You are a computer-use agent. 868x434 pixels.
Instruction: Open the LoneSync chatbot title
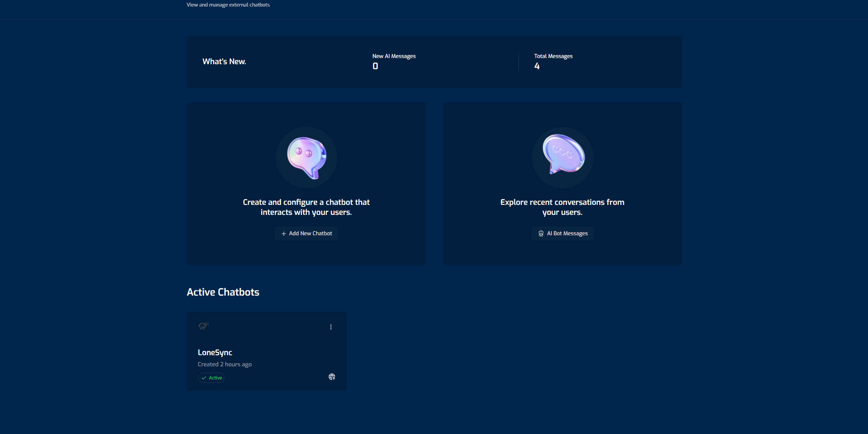[x=215, y=353]
